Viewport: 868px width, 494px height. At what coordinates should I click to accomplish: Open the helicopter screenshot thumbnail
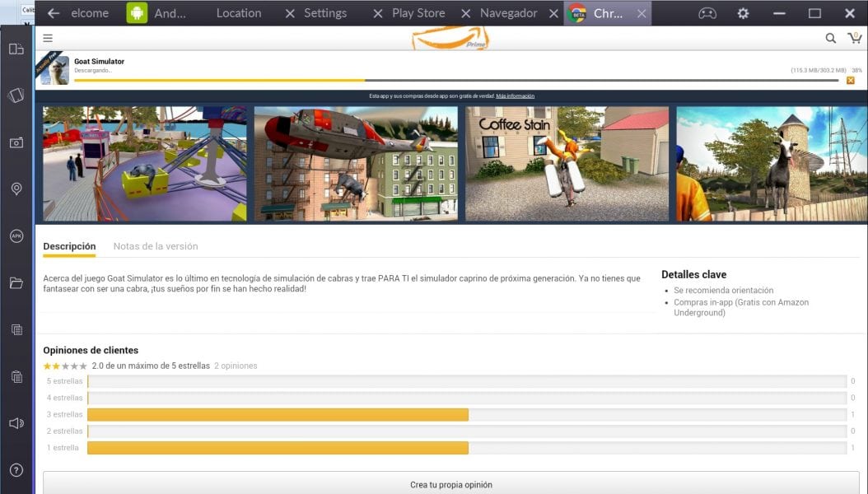tap(356, 164)
